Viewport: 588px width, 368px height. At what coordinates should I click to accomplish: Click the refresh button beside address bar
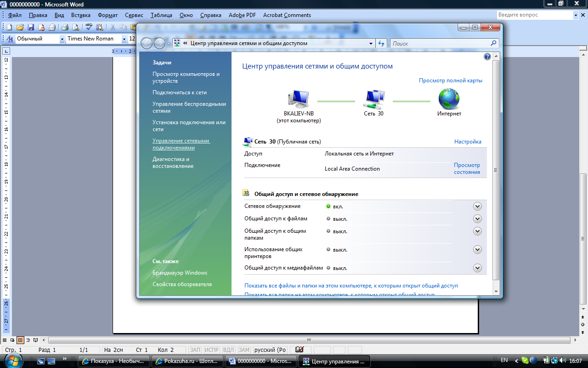click(x=381, y=43)
